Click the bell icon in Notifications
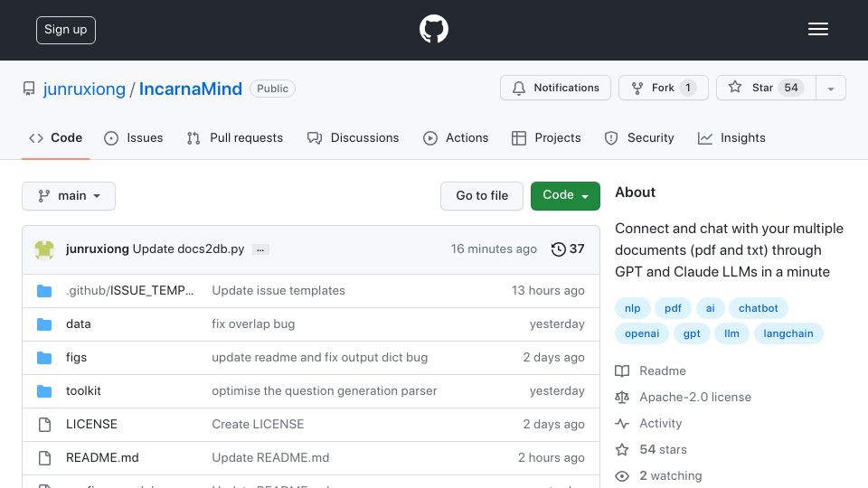Screen dimensions: 868x488 (519, 88)
